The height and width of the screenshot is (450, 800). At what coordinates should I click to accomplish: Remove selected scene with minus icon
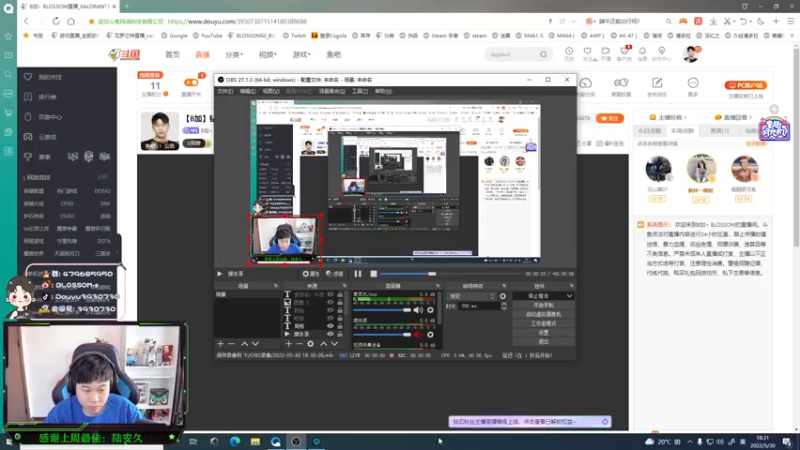click(x=231, y=344)
